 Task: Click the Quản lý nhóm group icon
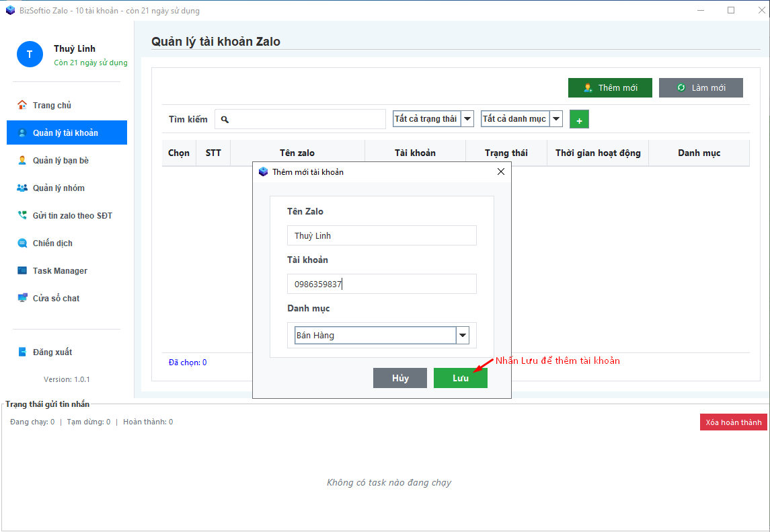tap(22, 188)
